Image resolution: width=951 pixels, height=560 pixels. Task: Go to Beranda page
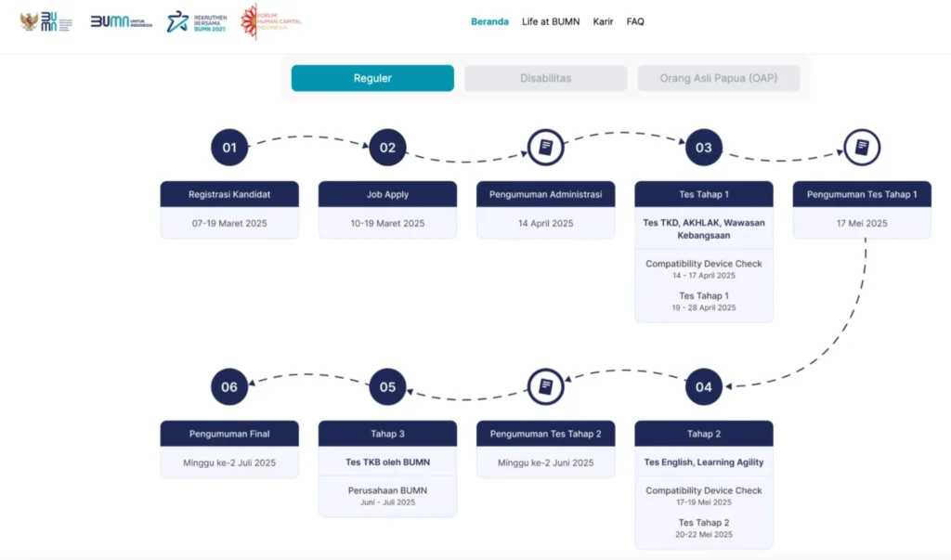click(489, 22)
